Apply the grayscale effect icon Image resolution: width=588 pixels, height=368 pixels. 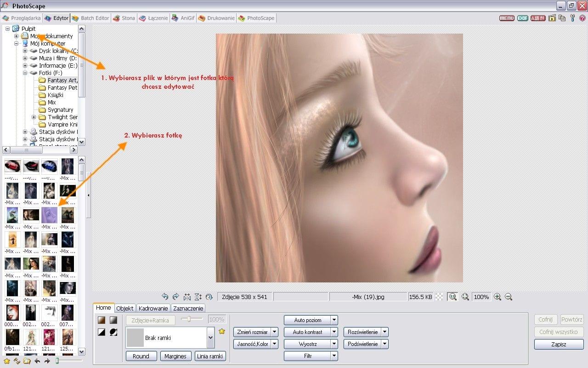pyautogui.click(x=113, y=320)
